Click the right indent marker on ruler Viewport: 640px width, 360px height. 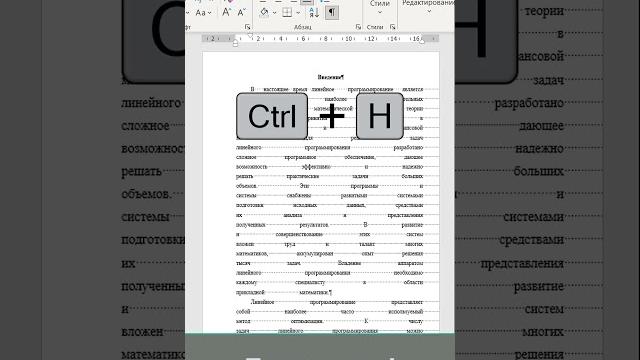click(x=422, y=41)
